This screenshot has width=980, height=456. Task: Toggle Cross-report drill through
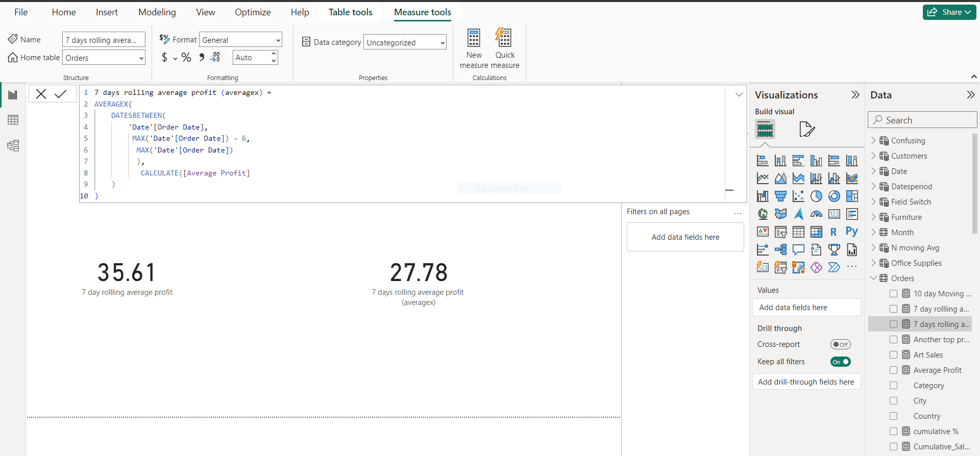[840, 344]
